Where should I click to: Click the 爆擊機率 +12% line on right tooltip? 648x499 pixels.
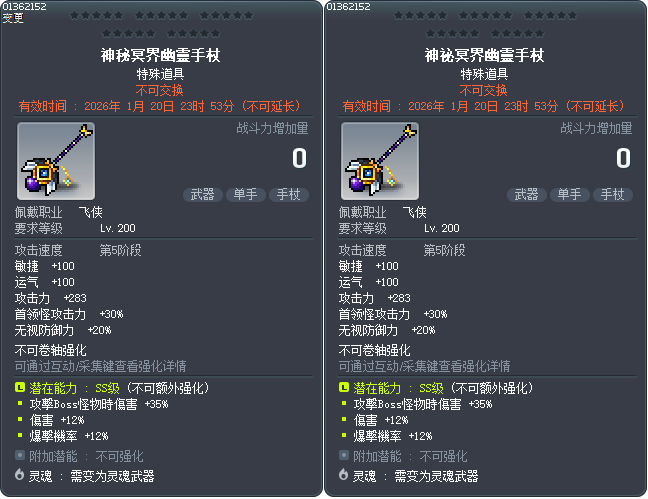pyautogui.click(x=392, y=436)
